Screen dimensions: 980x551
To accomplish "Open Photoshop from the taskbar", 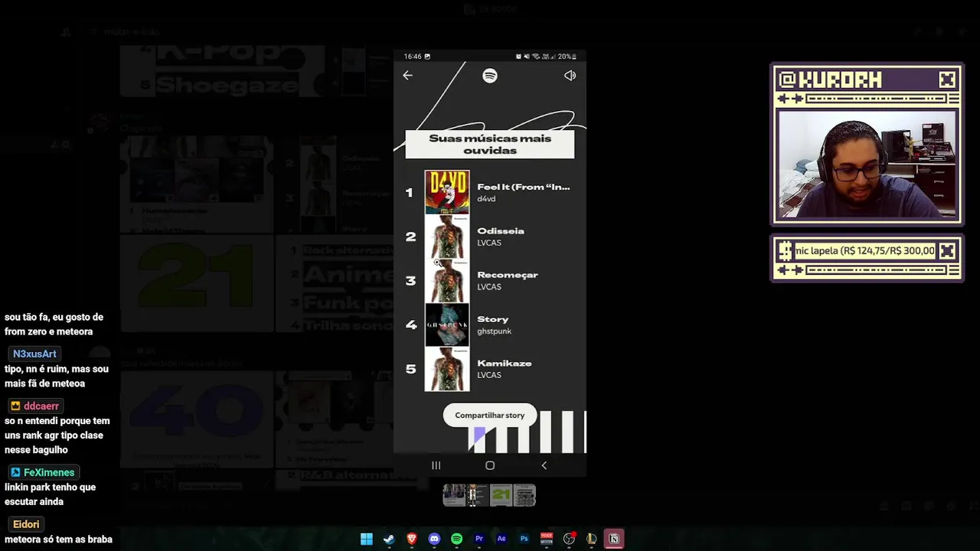I will pos(524,539).
